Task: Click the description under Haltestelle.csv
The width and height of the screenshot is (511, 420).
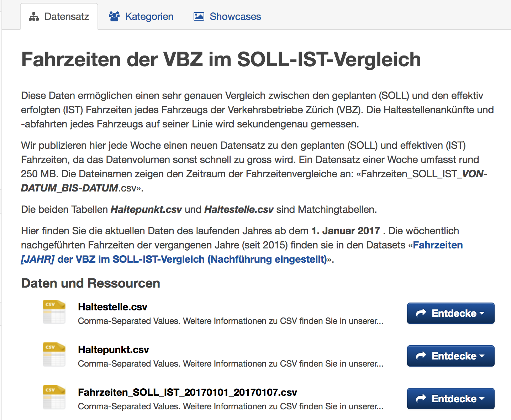Action: [231, 321]
